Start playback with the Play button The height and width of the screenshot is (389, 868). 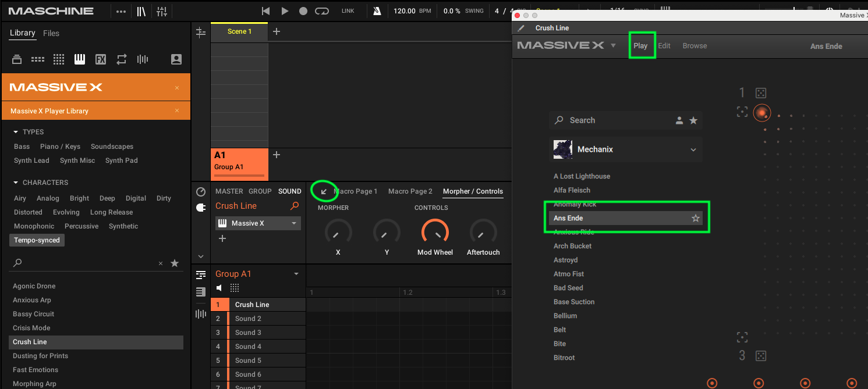(285, 11)
